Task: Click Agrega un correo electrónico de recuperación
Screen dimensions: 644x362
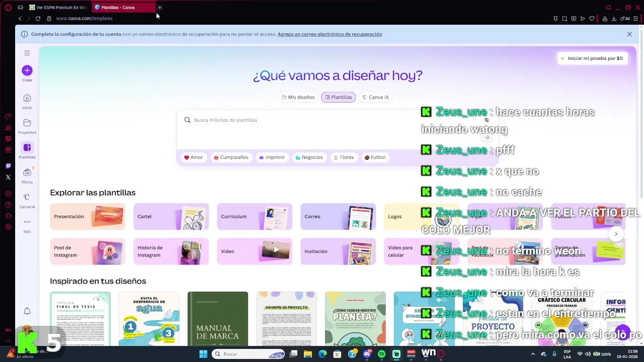Action: [330, 34]
